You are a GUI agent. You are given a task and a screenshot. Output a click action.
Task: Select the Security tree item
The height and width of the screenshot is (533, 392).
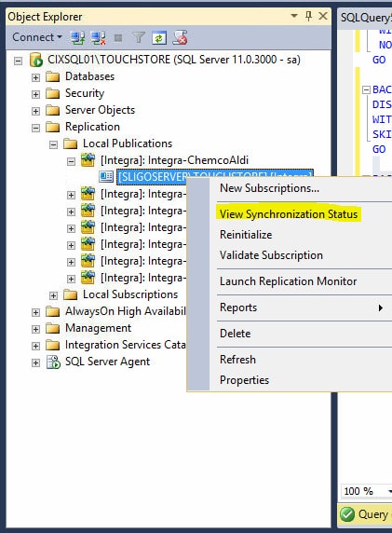tap(85, 93)
